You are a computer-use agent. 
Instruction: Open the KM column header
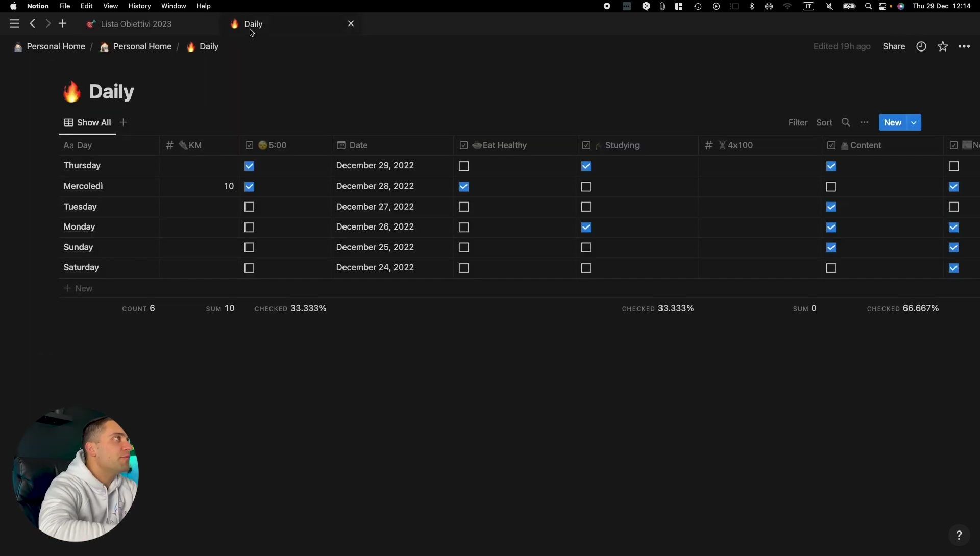tap(199, 145)
